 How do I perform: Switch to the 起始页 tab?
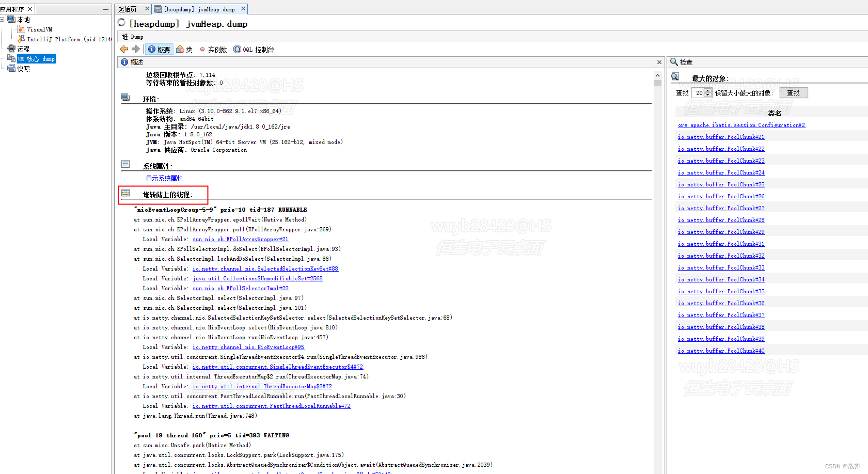(x=129, y=8)
